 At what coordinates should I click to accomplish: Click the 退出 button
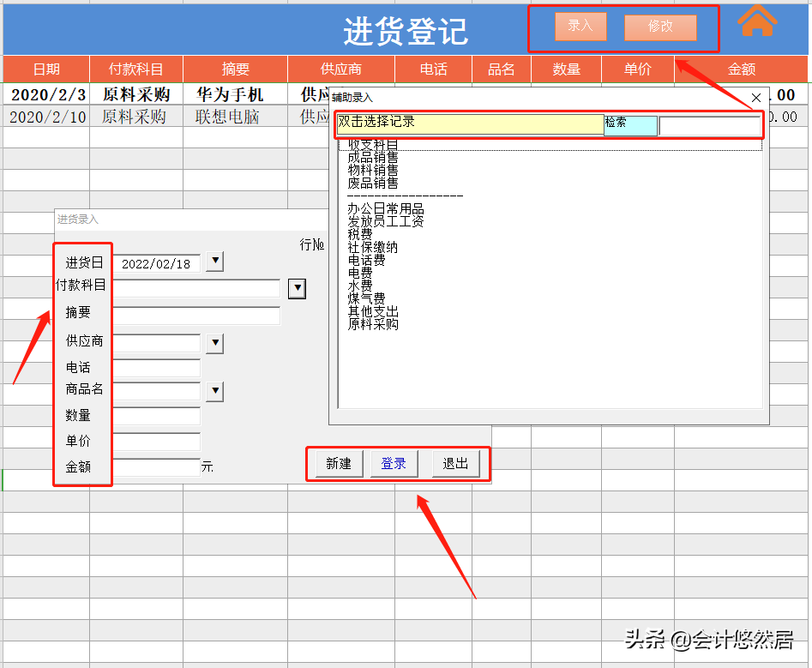click(455, 463)
